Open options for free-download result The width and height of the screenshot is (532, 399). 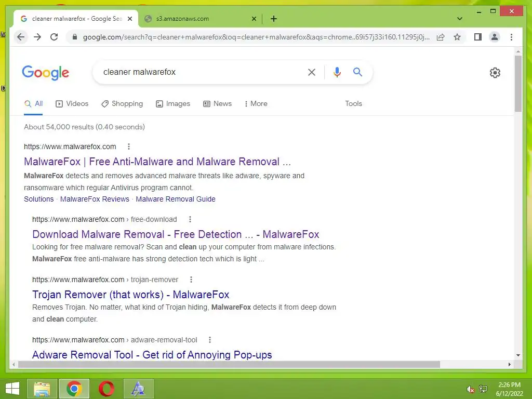pos(190,219)
